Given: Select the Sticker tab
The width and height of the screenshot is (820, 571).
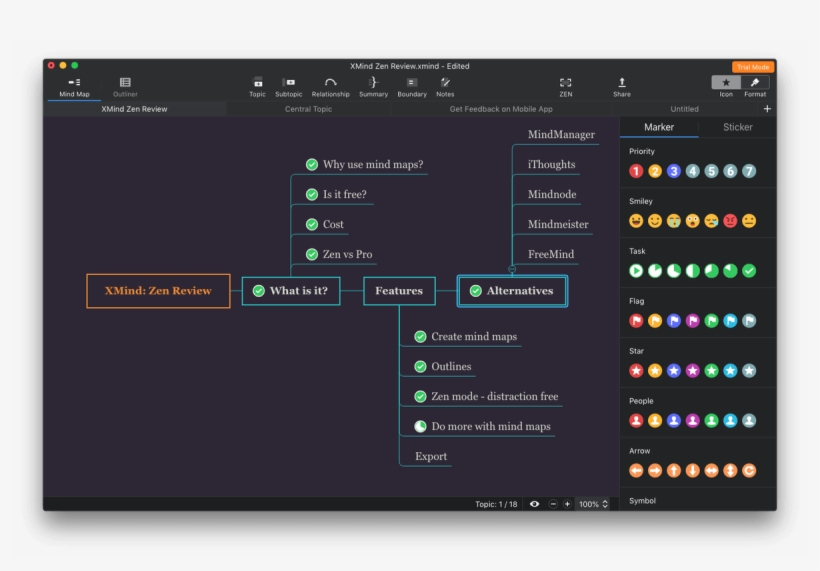Looking at the screenshot, I should (737, 127).
